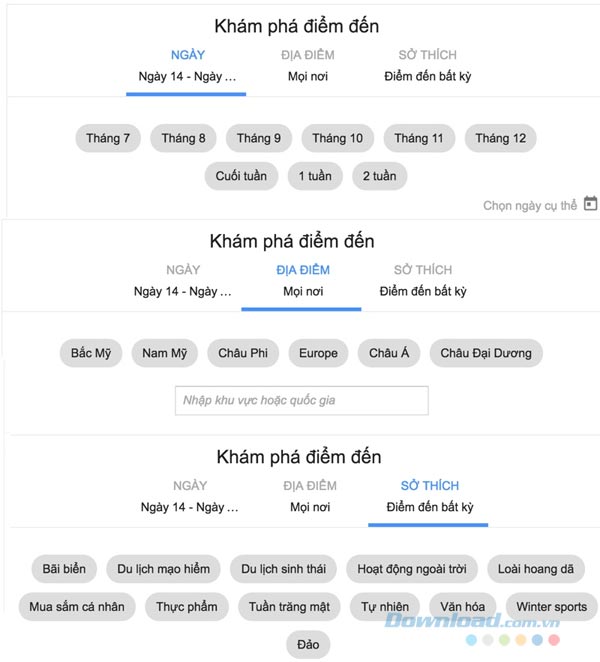Viewport: 600px width, 662px height.
Task: Select the Tháng 10 month chip
Action: point(337,138)
